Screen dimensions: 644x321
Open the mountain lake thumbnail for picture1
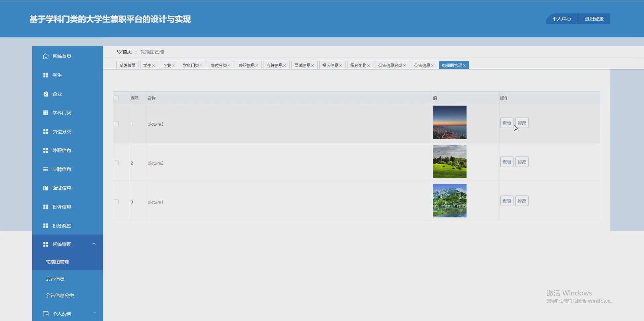click(450, 200)
